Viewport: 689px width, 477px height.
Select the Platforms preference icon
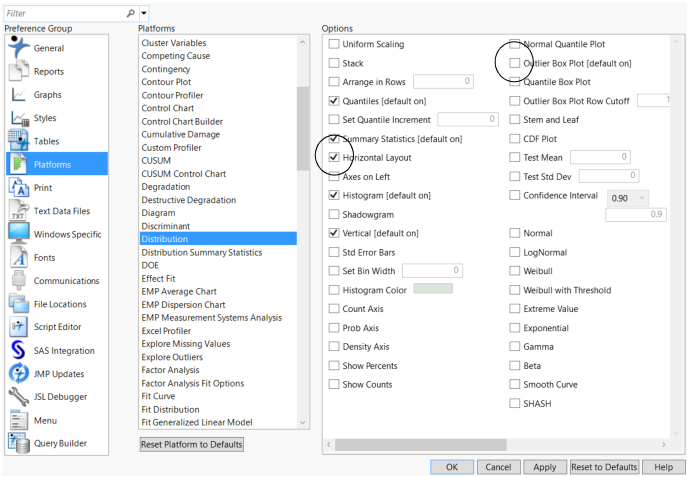point(18,164)
